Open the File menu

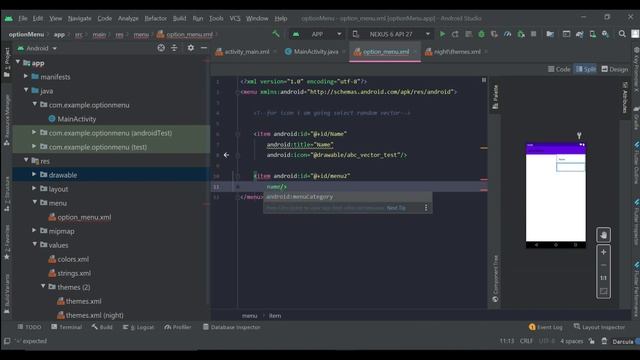[22, 18]
